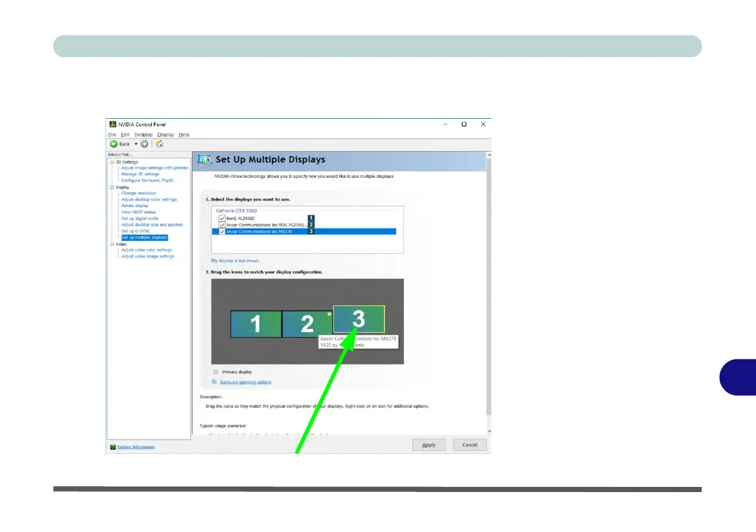Viewport: 756px width, 532px height.
Task: Select the display 3 monitor icon
Action: tap(359, 319)
